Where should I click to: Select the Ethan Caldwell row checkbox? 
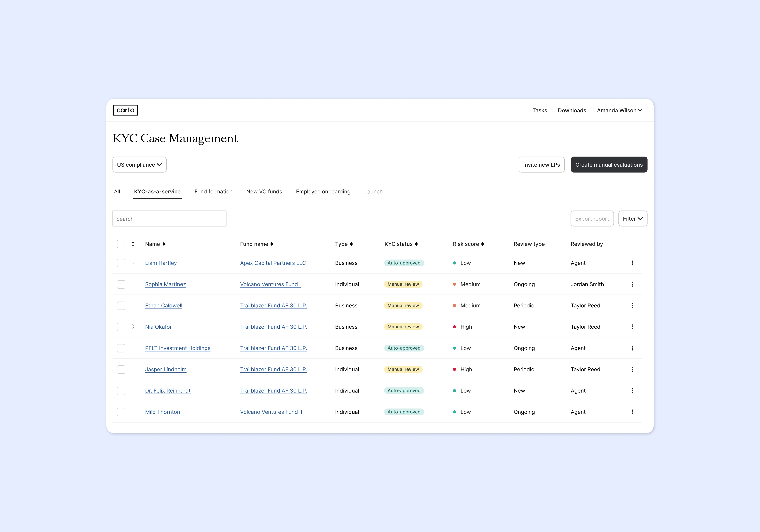[121, 306]
